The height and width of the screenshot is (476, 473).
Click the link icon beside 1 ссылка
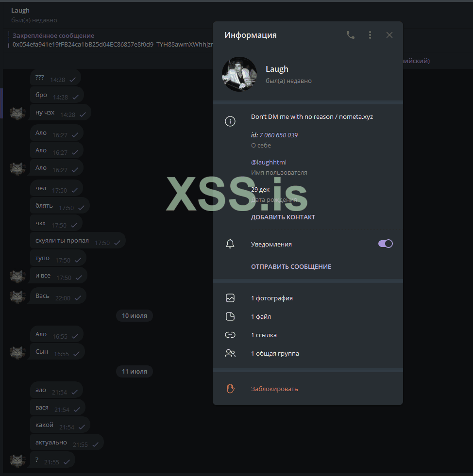230,335
